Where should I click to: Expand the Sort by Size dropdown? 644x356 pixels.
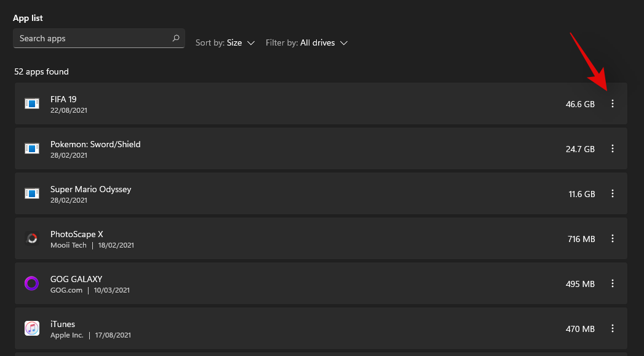coord(225,43)
